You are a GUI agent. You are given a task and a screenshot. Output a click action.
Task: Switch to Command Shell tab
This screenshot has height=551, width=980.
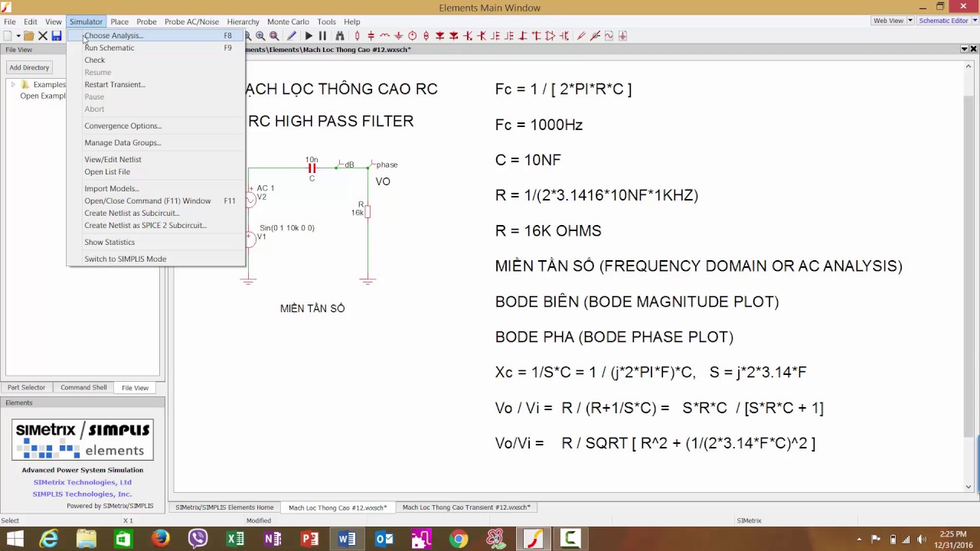(83, 387)
